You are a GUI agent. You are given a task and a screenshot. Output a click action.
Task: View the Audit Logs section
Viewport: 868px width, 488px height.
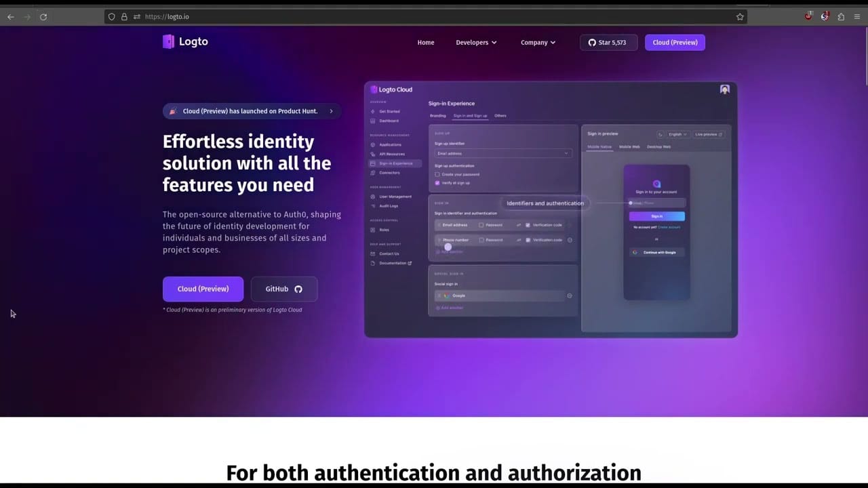point(389,205)
